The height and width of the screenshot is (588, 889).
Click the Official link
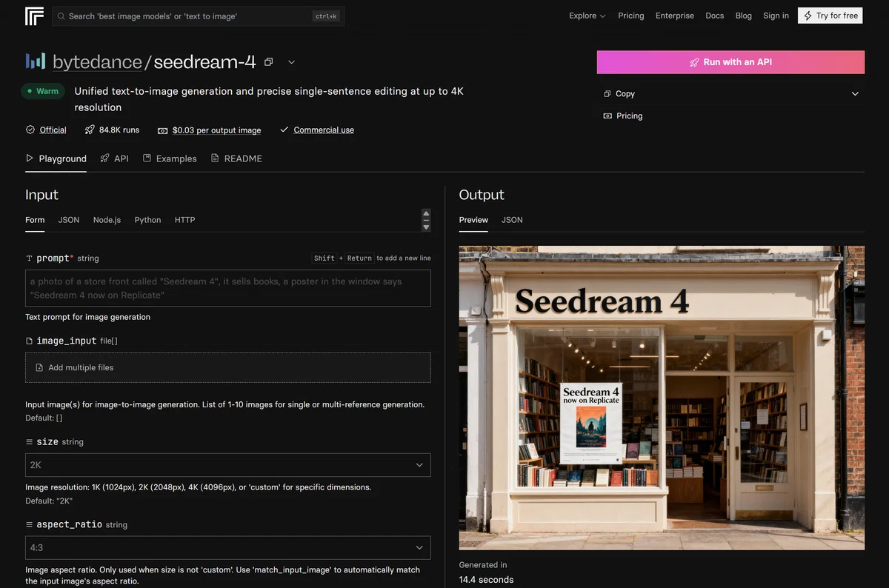[53, 130]
